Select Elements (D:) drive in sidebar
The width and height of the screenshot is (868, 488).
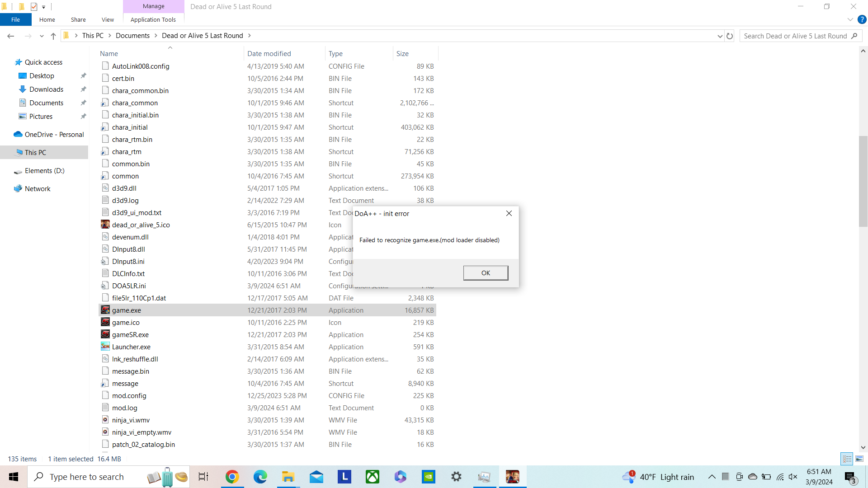coord(44,171)
